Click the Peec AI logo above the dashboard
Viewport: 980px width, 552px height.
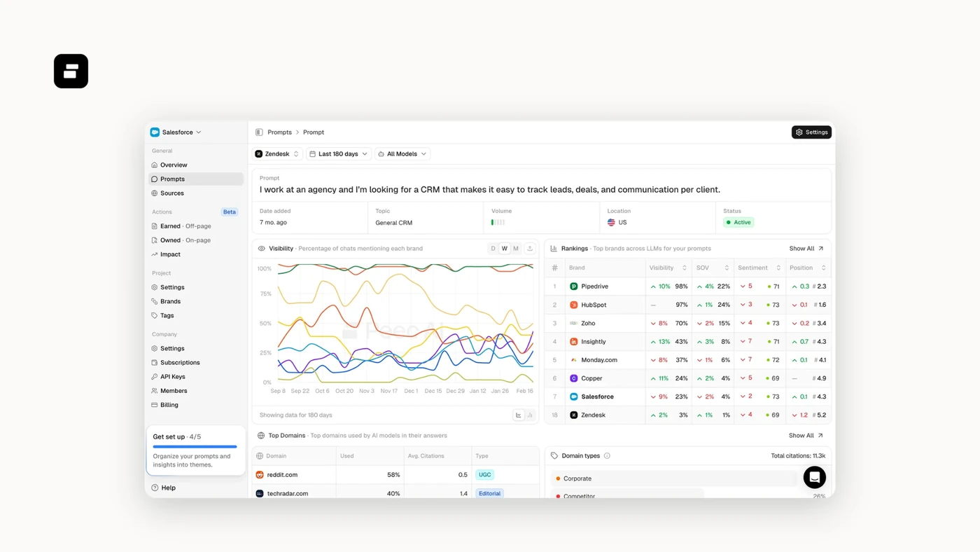tap(71, 71)
